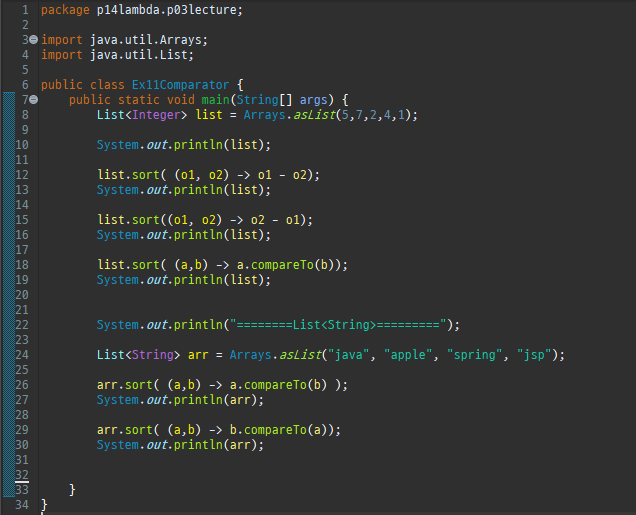Screen dimensions: 636x515
Task: Click 'println(list)' on line 13
Action: tap(219, 190)
